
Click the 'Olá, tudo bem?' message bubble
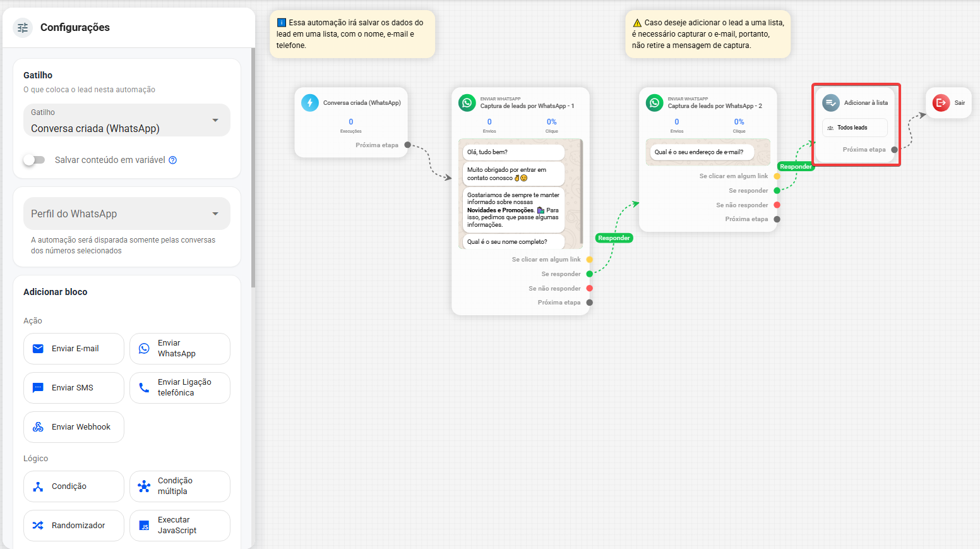[513, 152]
